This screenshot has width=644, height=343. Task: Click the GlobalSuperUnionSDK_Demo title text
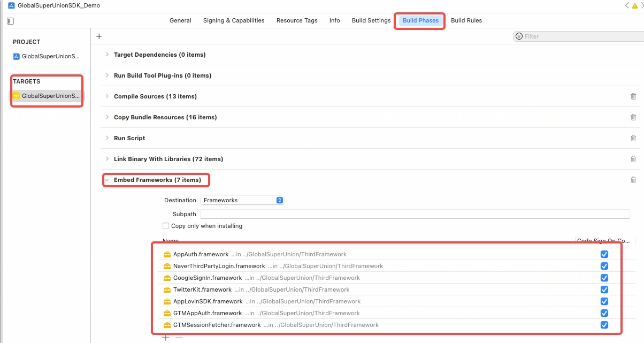pyautogui.click(x=59, y=5)
